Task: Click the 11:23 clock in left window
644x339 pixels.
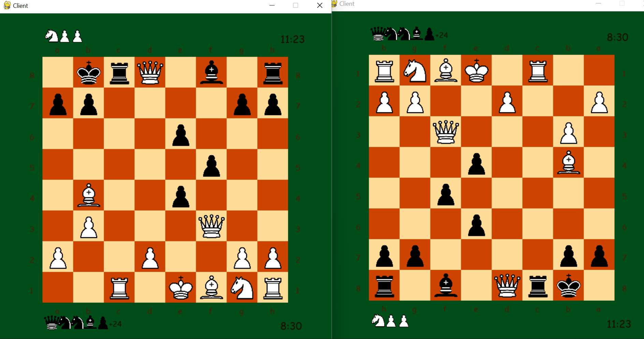Action: click(292, 39)
